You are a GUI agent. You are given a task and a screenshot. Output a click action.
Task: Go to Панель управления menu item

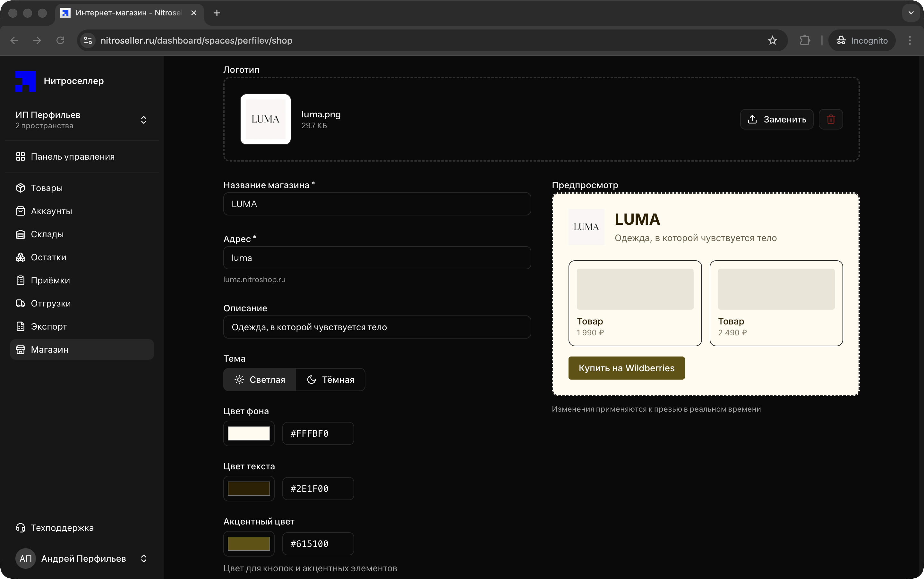[x=72, y=157]
